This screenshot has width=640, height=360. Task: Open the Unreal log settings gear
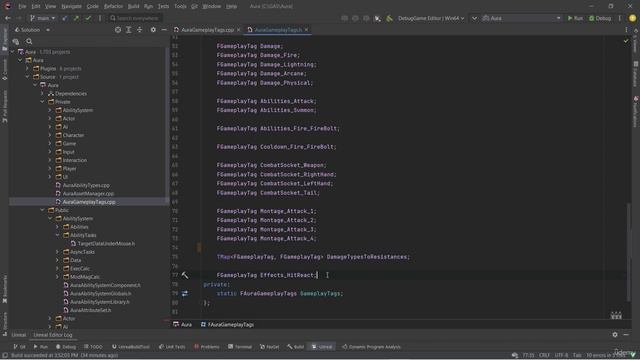pos(615,335)
